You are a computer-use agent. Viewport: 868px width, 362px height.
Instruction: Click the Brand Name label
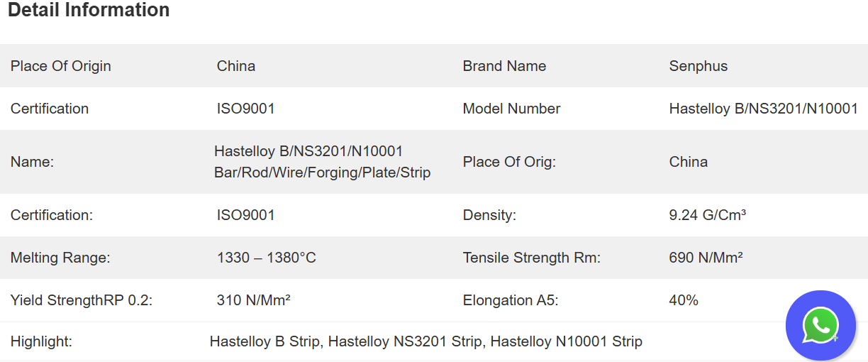(504, 66)
